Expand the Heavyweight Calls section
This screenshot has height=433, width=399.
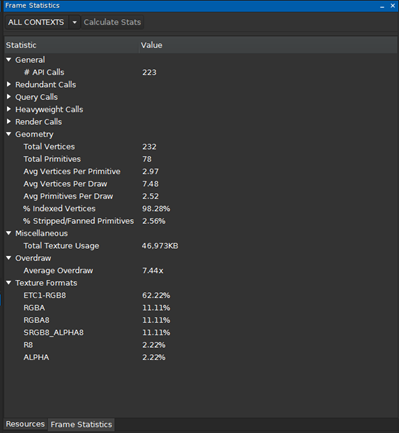[x=9, y=109]
